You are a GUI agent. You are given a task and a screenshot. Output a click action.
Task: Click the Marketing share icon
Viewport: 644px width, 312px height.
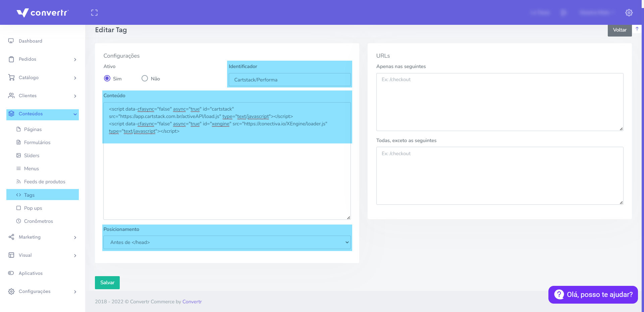click(x=11, y=237)
